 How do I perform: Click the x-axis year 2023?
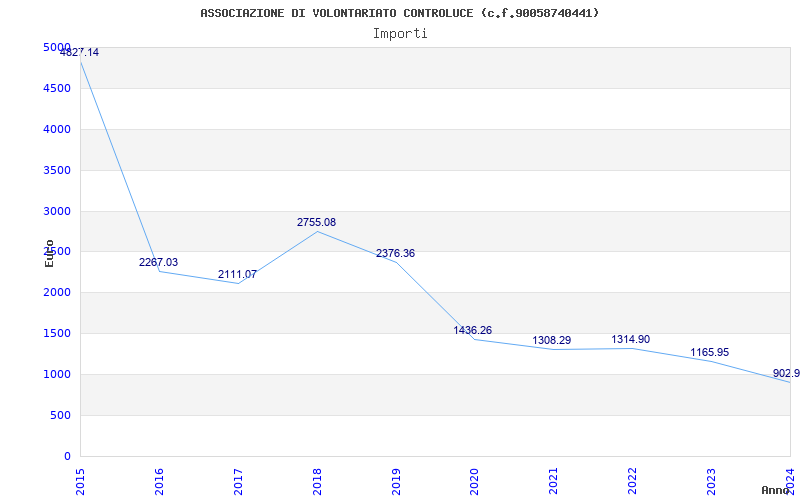pos(711,482)
